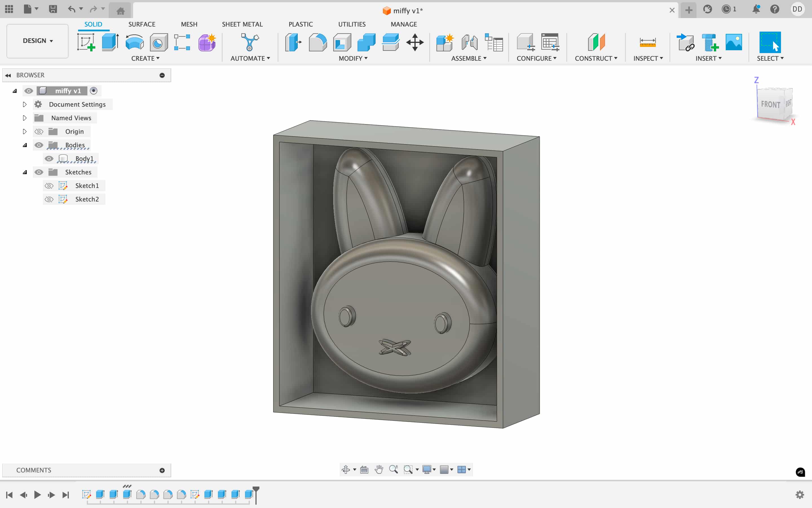Image resolution: width=812 pixels, height=508 pixels.
Task: Select the Create Sketch tool
Action: (x=86, y=42)
